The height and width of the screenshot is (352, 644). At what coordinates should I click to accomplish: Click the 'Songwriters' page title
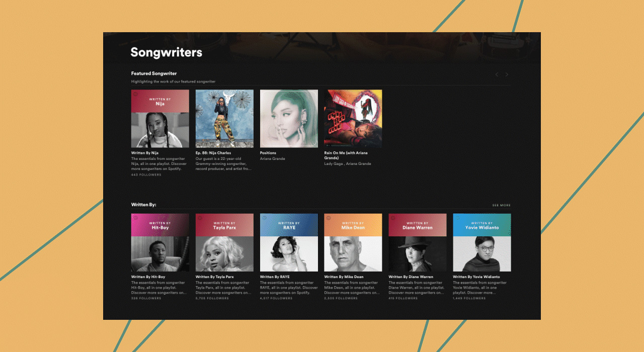click(x=166, y=52)
